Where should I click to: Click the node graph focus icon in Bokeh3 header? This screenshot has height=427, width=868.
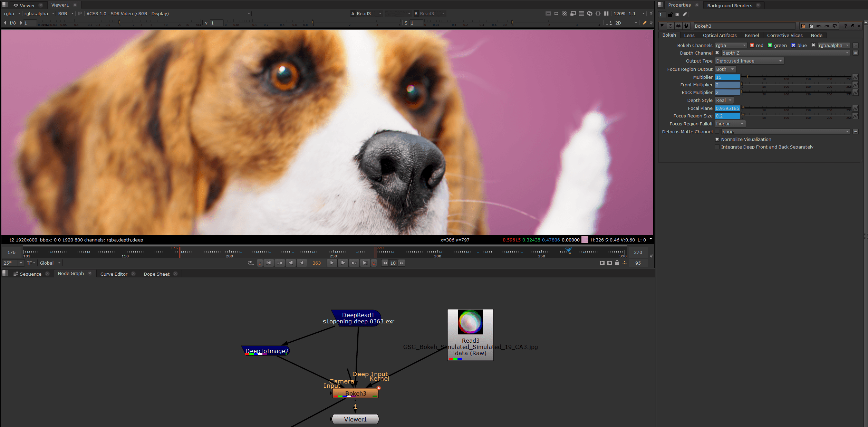point(671,26)
